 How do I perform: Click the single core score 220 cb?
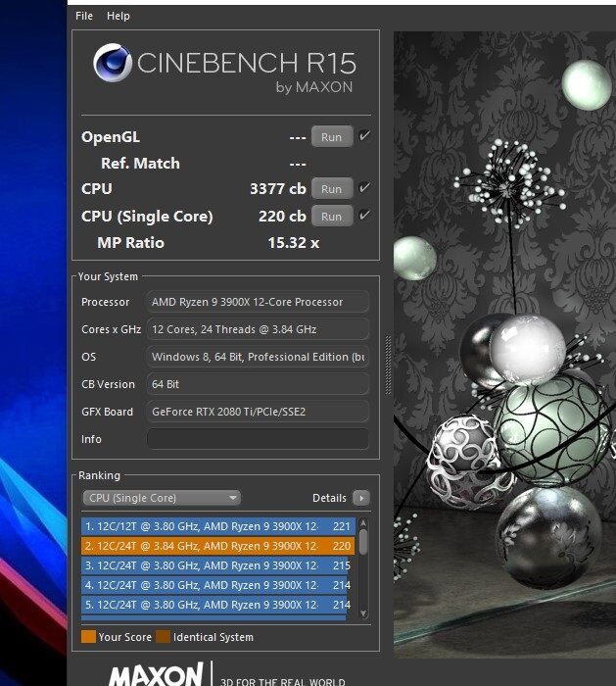[x=282, y=217]
